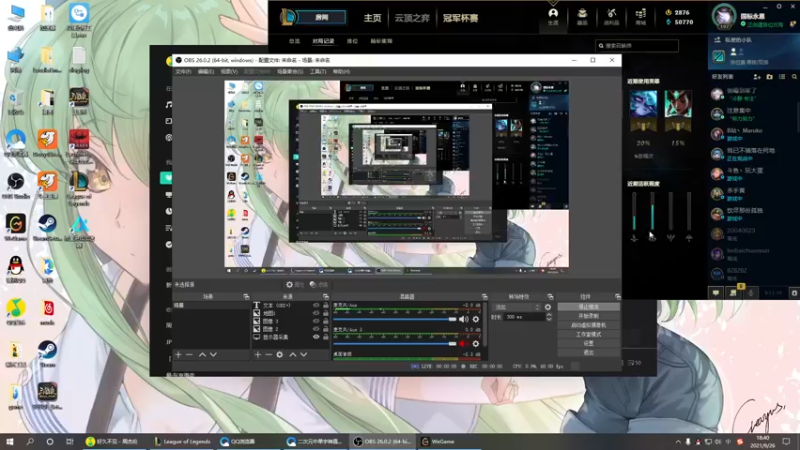Click the stop streaming button in OBS controls
This screenshot has width=800, height=450.
tap(588, 307)
